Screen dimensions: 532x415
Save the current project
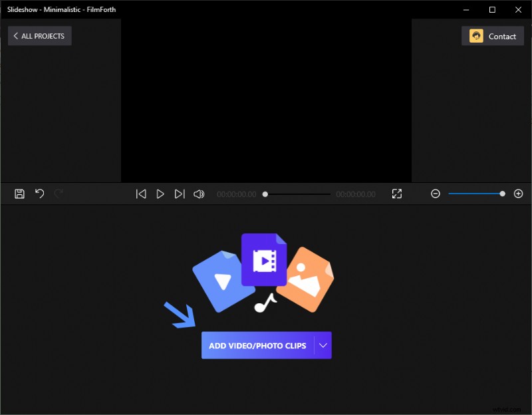click(x=19, y=194)
